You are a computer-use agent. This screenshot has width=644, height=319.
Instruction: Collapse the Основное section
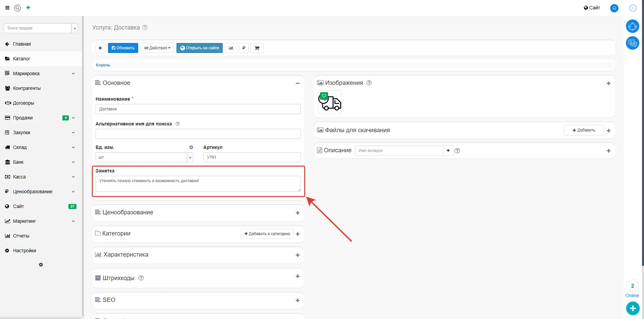point(297,83)
